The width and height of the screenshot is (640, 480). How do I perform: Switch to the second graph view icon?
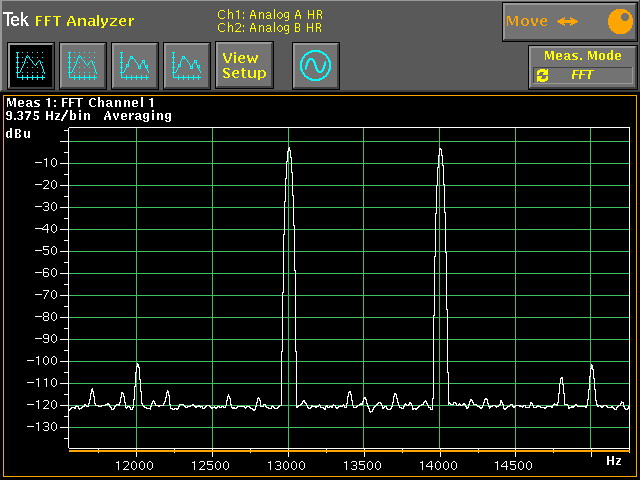[x=81, y=66]
